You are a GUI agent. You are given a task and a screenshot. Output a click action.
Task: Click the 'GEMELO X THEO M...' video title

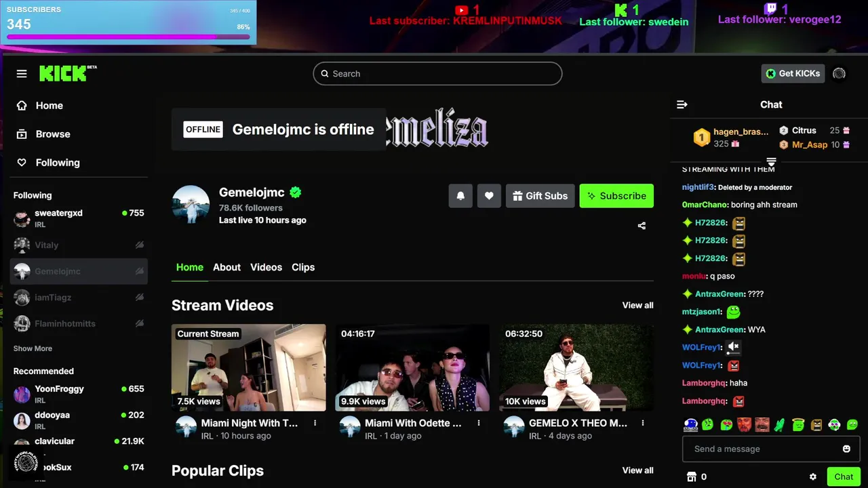[578, 423]
